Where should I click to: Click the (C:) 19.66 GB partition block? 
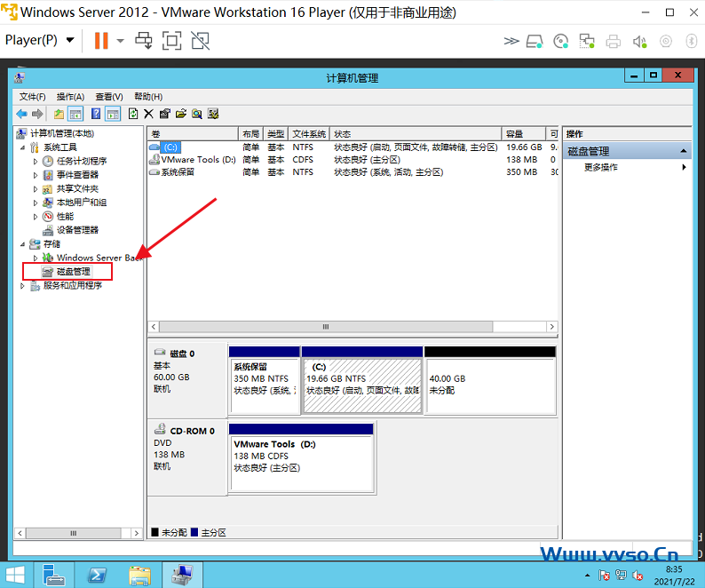(x=362, y=379)
